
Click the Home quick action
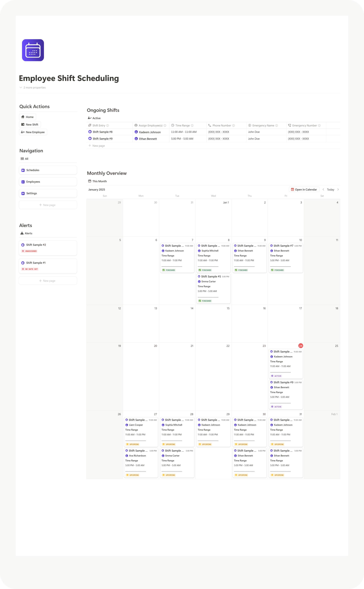(28, 117)
